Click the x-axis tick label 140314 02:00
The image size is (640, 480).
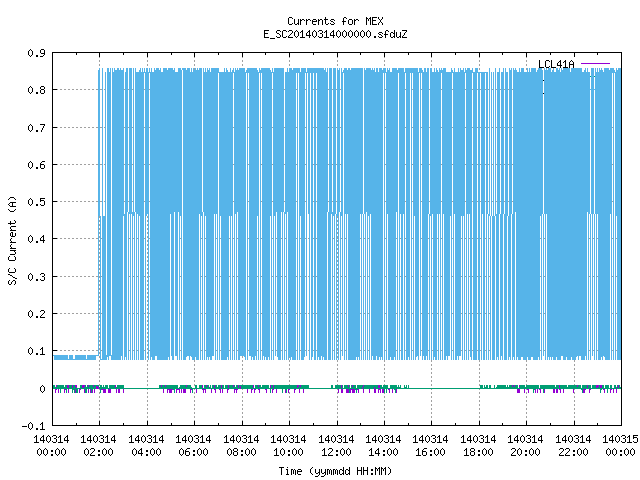[98, 446]
